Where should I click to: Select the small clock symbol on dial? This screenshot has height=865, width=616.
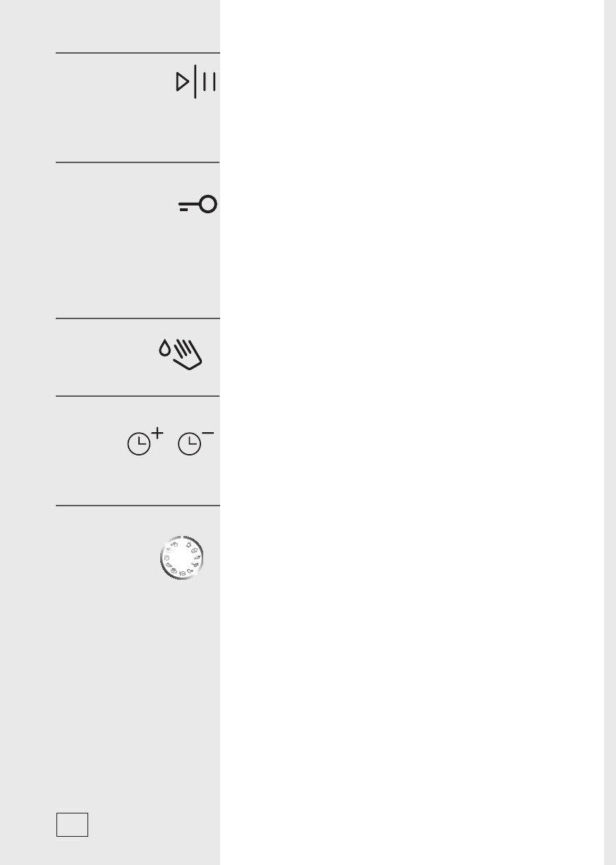(x=167, y=558)
